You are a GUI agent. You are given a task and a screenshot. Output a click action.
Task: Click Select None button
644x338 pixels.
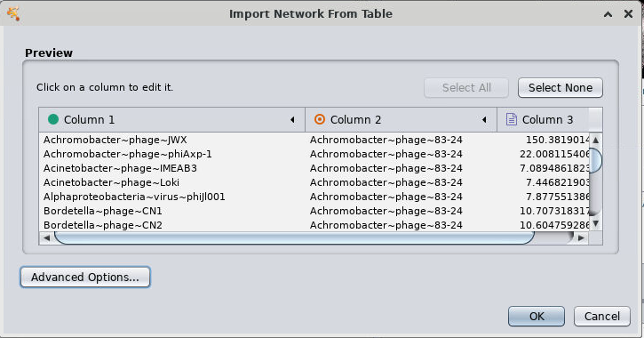[x=561, y=87]
